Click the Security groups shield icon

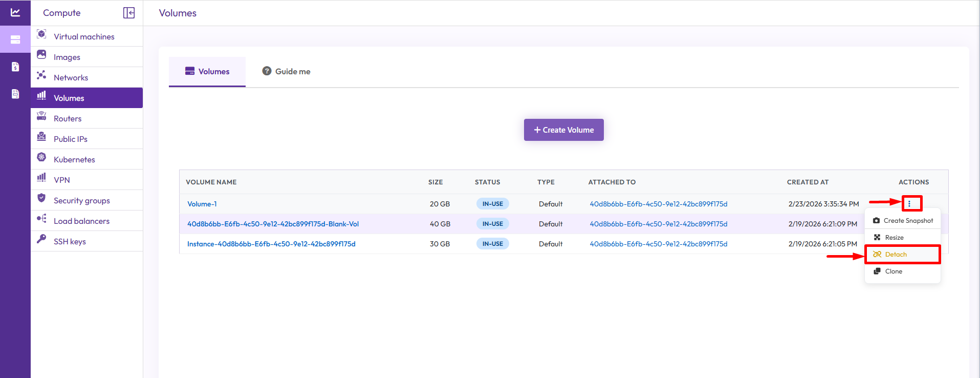[x=41, y=198]
